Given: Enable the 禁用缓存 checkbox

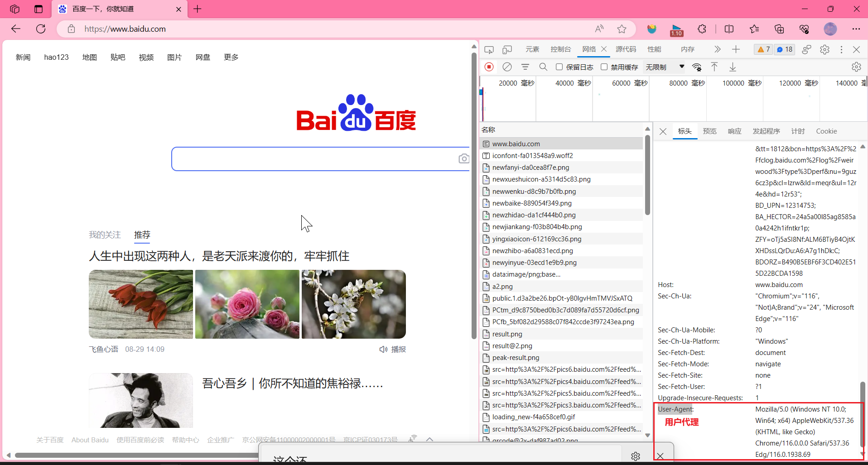Looking at the screenshot, I should coord(604,67).
